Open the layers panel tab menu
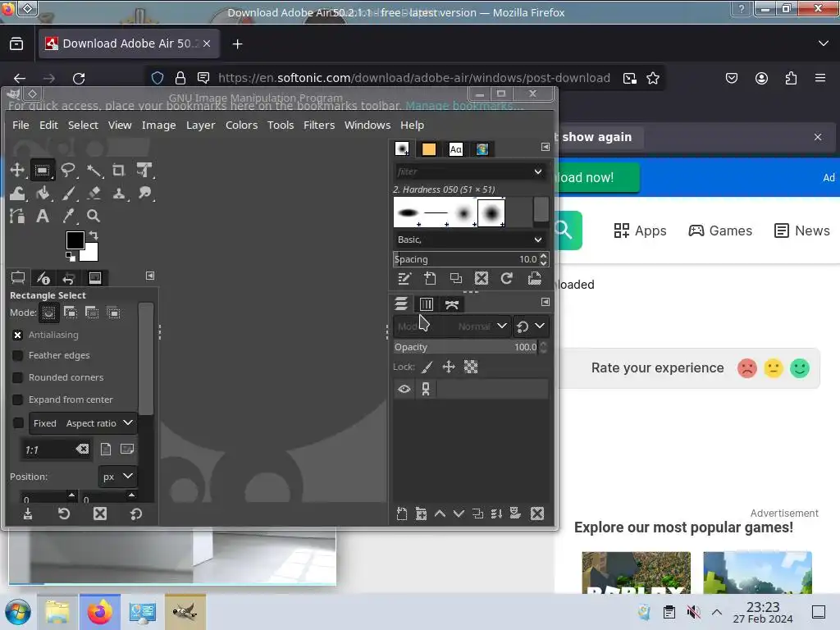The image size is (840, 630). [545, 302]
